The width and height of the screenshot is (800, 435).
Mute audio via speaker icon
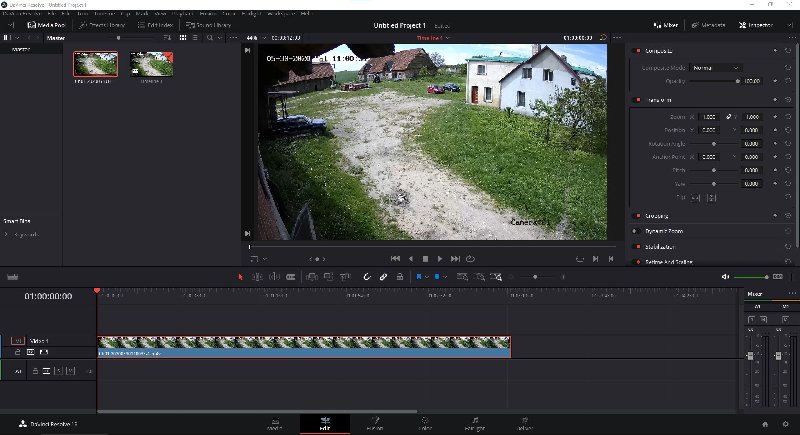pos(725,277)
